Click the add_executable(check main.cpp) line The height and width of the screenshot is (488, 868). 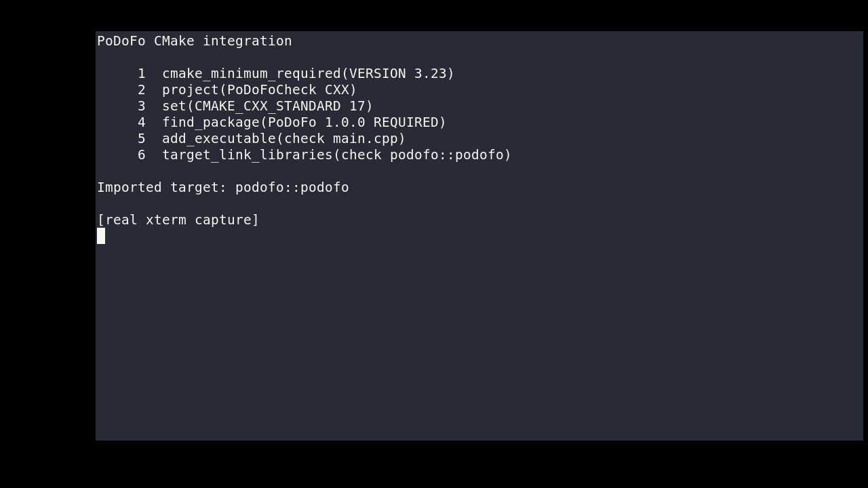pos(284,139)
